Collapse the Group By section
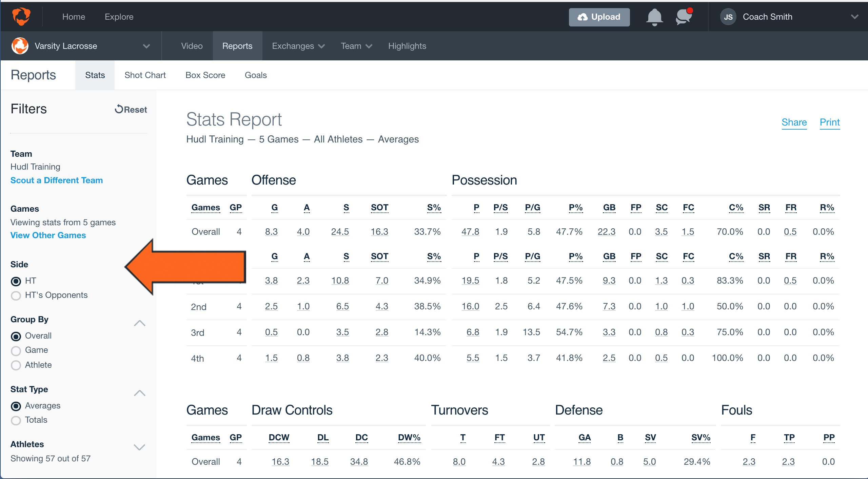 coord(139,323)
